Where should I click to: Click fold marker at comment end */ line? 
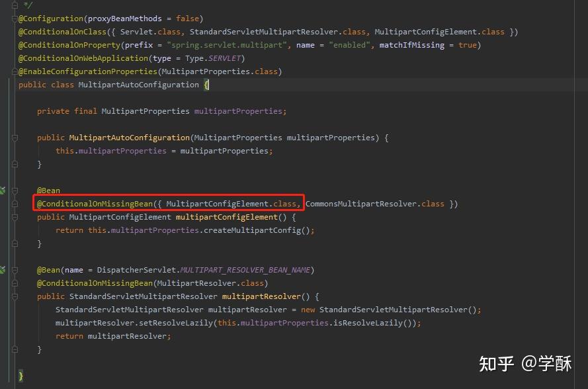(15, 5)
